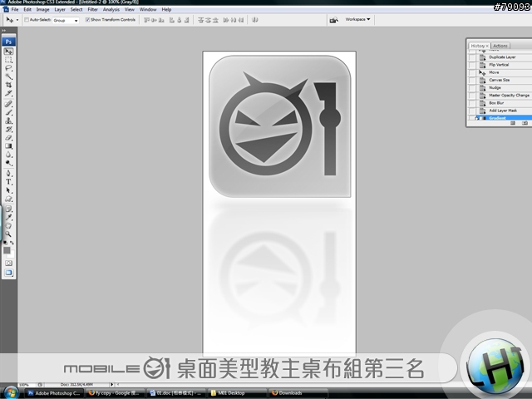This screenshot has width=532, height=399.
Task: Enable the Auto-Select checkbox
Action: (27, 20)
